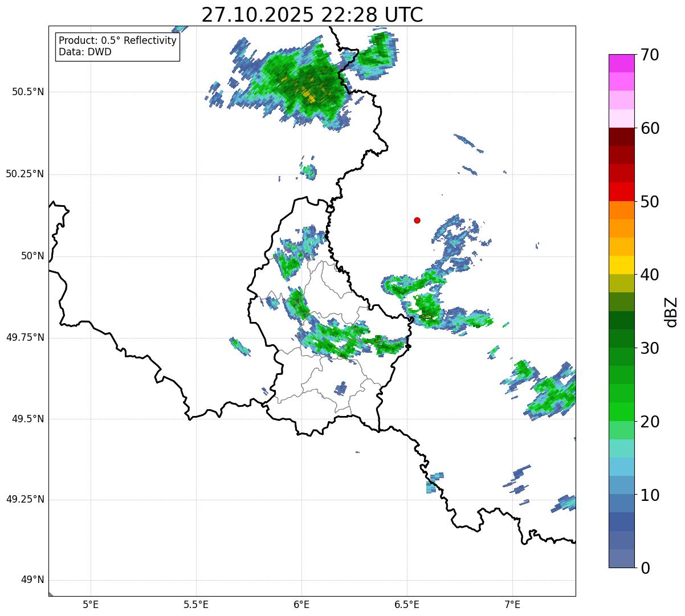This screenshot has height=616, width=685.
Task: Click the colorbar value '70'
Action: pos(650,55)
